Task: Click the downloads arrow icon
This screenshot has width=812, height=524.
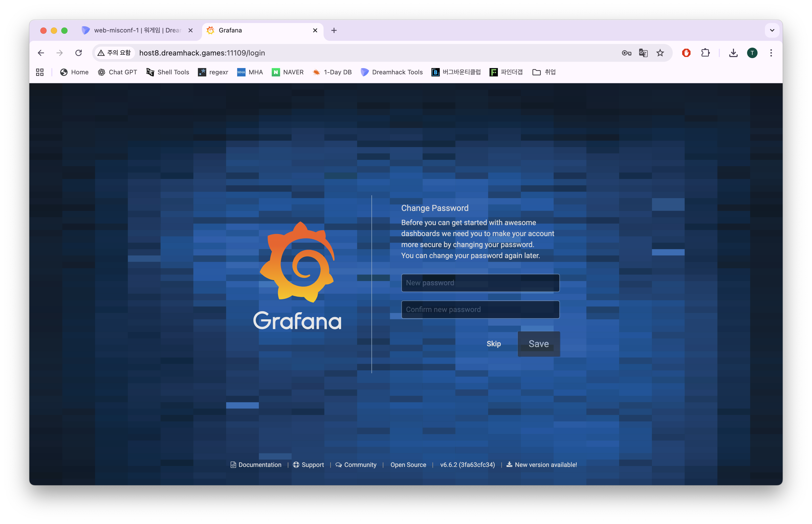Action: pyautogui.click(x=733, y=53)
